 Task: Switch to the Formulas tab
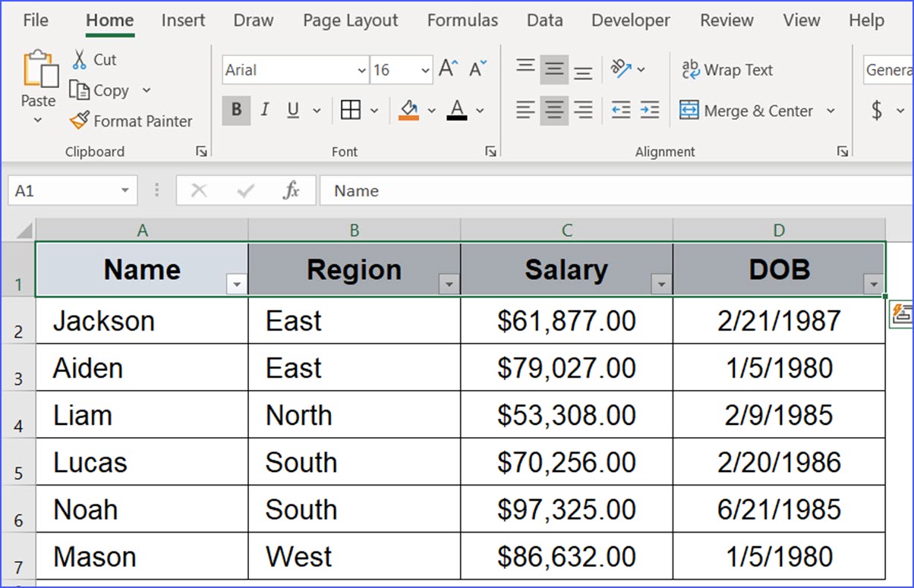462,21
